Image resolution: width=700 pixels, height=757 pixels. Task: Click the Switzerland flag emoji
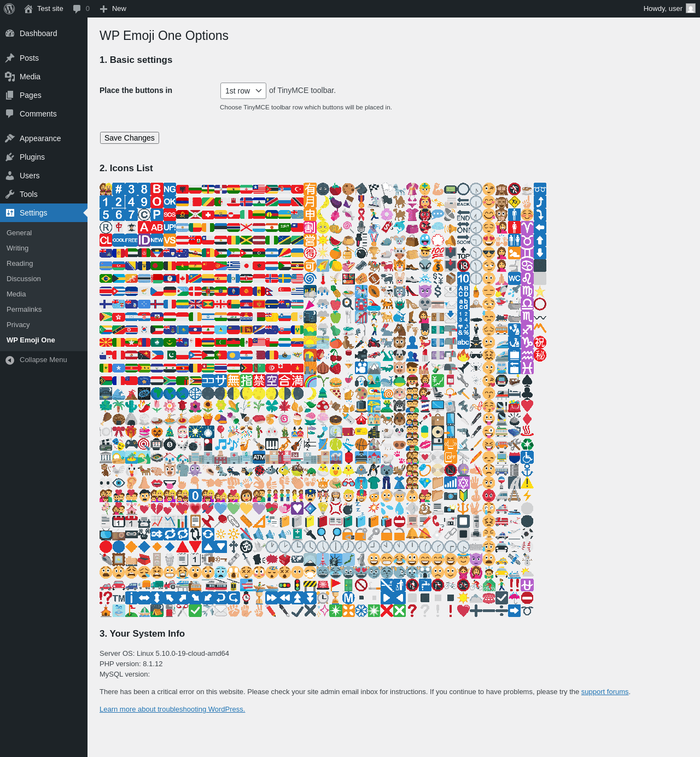click(x=208, y=214)
